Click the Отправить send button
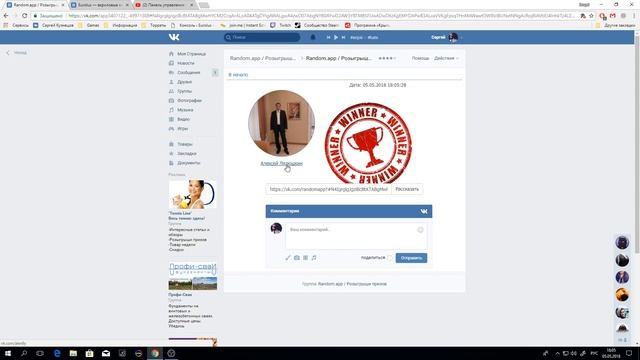Viewport: 640px width, 360px height. tap(411, 258)
